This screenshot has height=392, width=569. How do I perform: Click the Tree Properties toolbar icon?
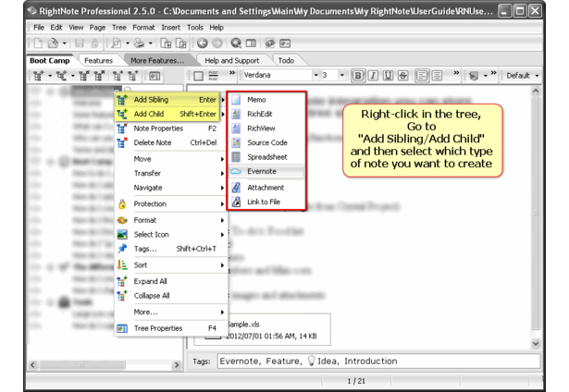click(x=155, y=76)
